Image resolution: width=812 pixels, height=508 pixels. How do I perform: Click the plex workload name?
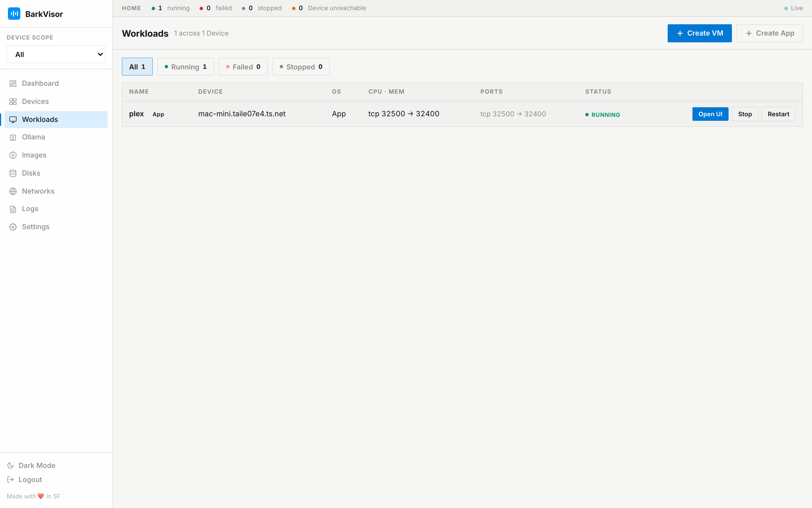pos(136,114)
